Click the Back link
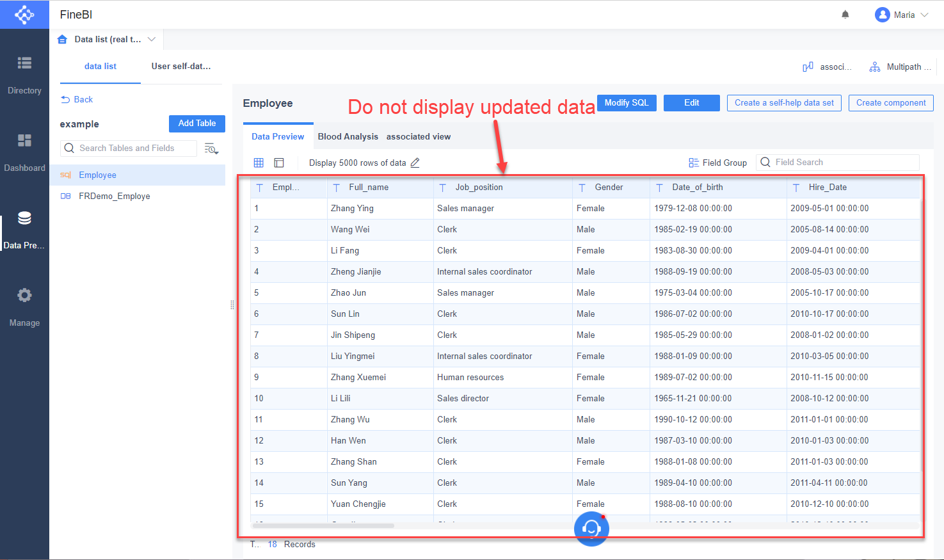This screenshot has width=944, height=560. pyautogui.click(x=77, y=99)
